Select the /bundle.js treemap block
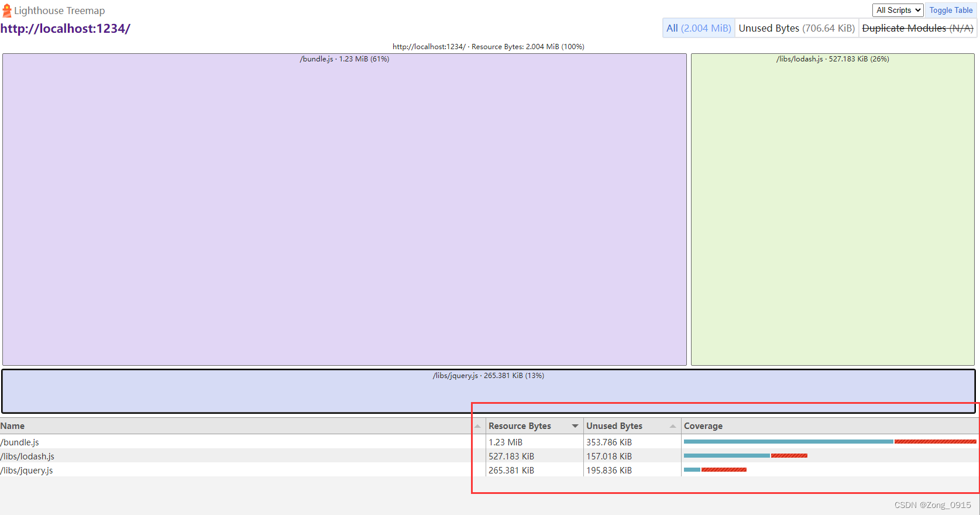This screenshot has width=980, height=515. click(345, 210)
